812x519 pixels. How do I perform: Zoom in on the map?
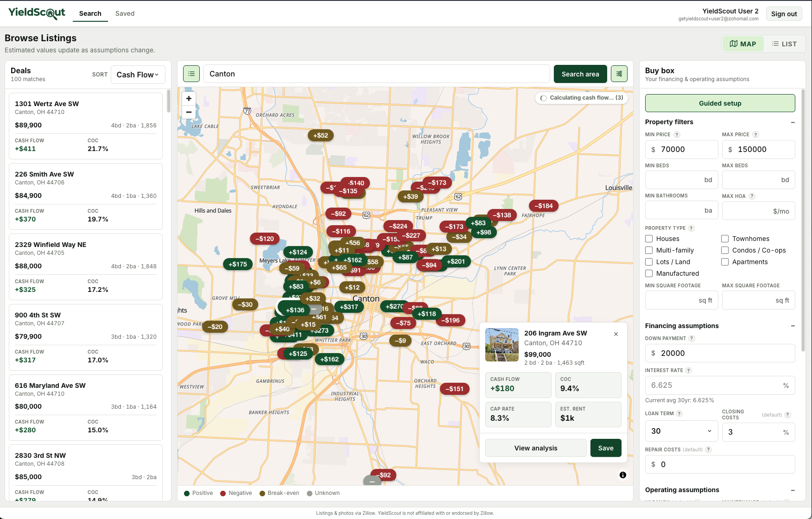pos(189,98)
